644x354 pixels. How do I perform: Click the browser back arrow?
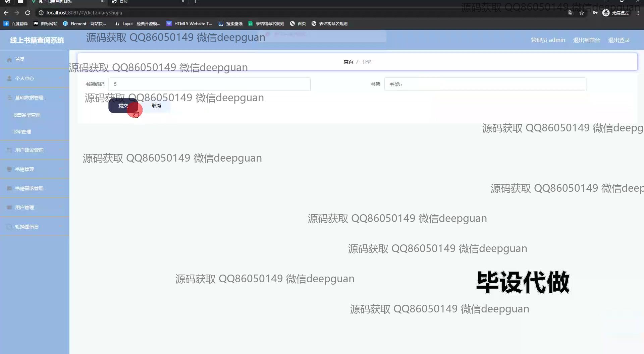[6, 13]
